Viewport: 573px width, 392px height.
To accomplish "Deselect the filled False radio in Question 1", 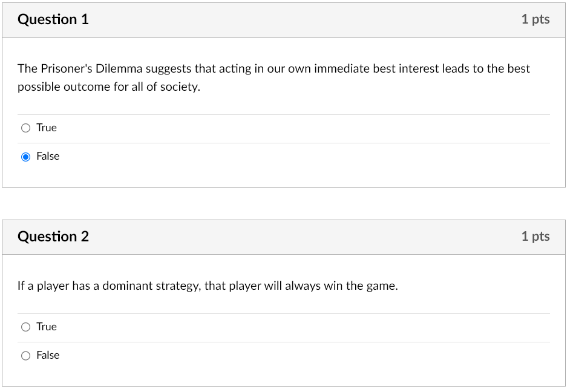I will click(x=25, y=156).
